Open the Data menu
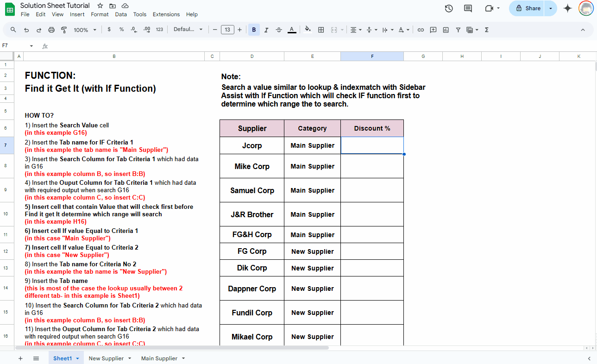The image size is (597, 364). (x=121, y=14)
